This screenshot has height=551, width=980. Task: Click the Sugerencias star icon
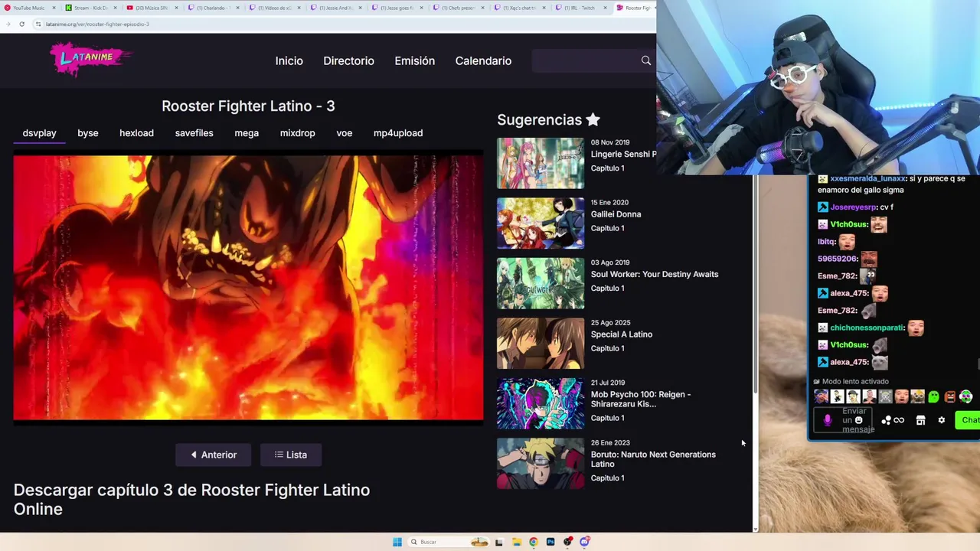click(593, 119)
